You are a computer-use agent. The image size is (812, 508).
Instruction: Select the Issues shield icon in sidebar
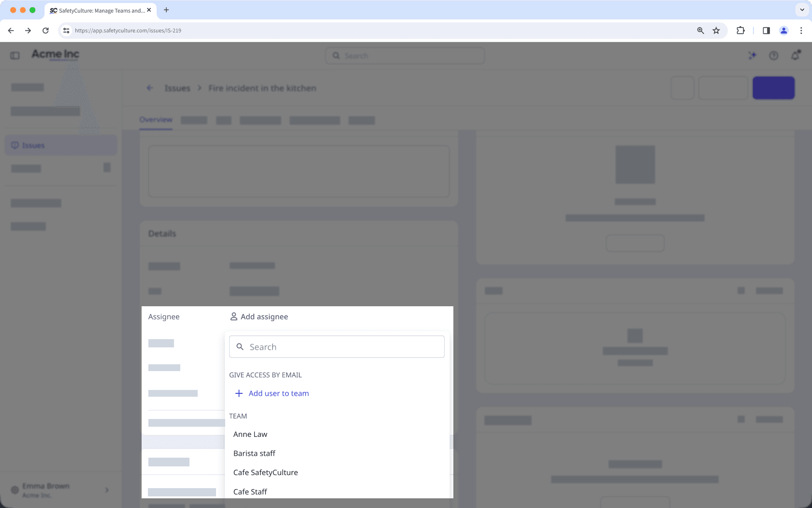pos(15,145)
